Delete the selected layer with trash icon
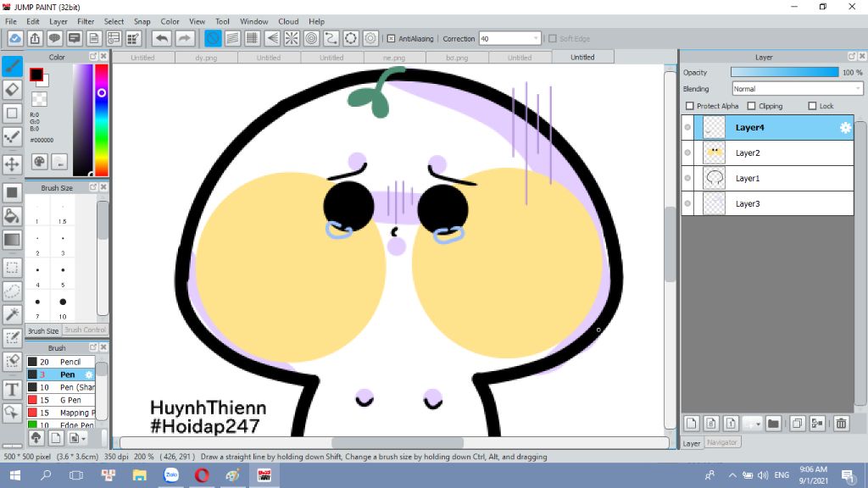The image size is (868, 488). pyautogui.click(x=842, y=424)
